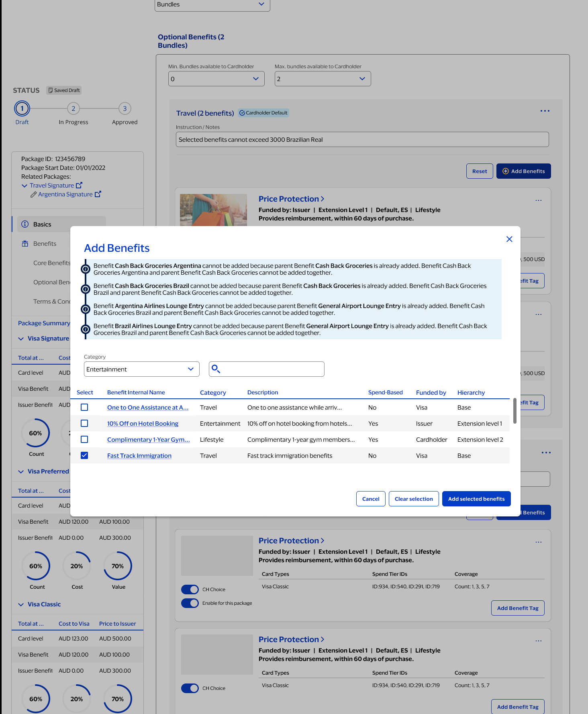Open three-dot menu of Price Protection card with Visa Classic ID:934
The width and height of the screenshot is (588, 714).
pyautogui.click(x=539, y=542)
